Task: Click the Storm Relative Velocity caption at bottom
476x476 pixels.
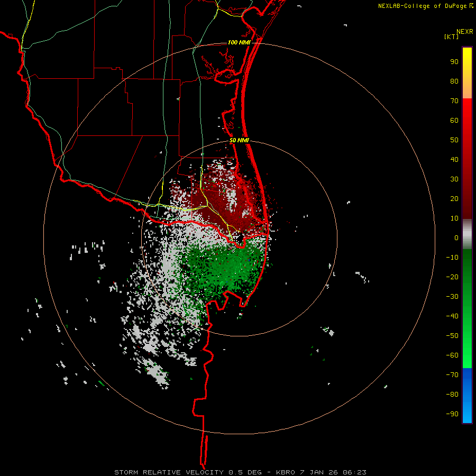Action: [240, 472]
